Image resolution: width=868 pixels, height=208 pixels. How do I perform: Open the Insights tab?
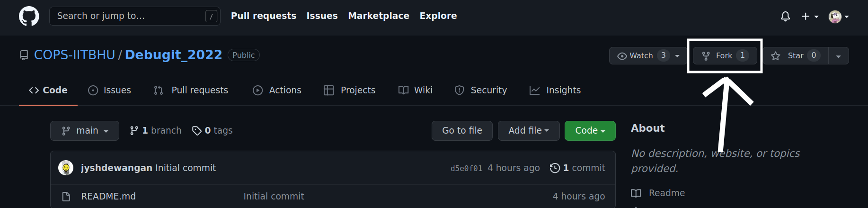point(555,90)
